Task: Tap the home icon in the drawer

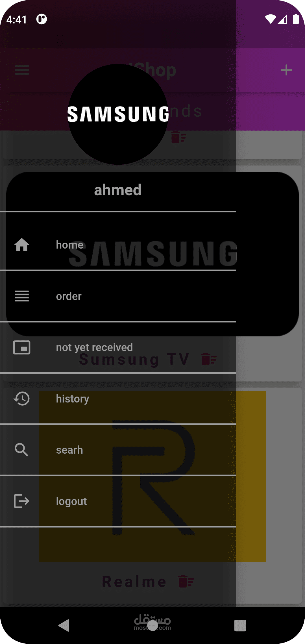Action: point(22,245)
